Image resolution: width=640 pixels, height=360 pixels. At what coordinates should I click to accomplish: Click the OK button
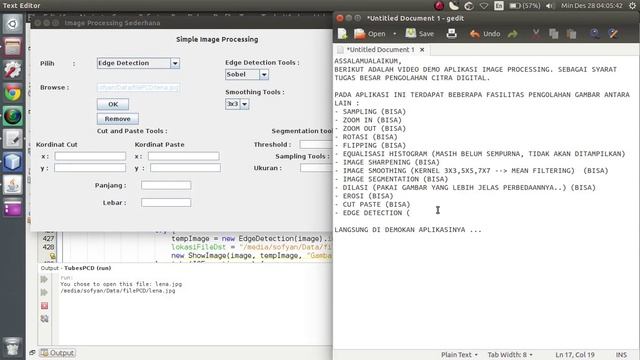113,104
